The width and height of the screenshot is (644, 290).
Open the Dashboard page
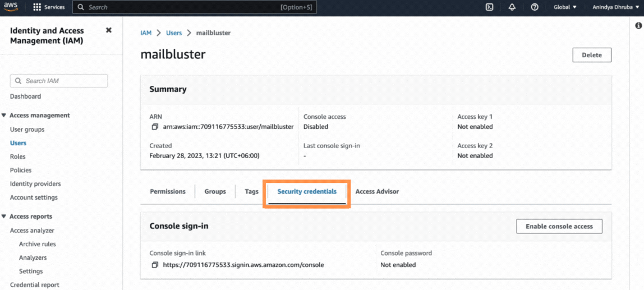25,96
